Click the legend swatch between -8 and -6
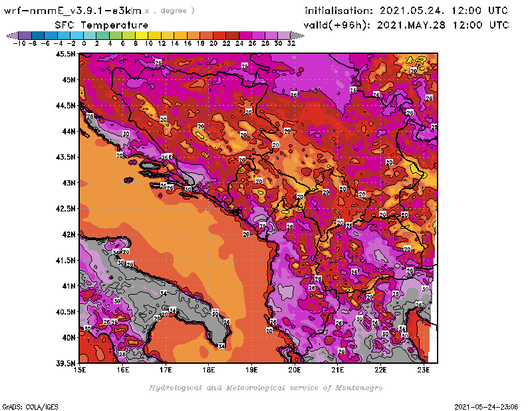The width and height of the screenshot is (532, 411). pyautogui.click(x=38, y=35)
